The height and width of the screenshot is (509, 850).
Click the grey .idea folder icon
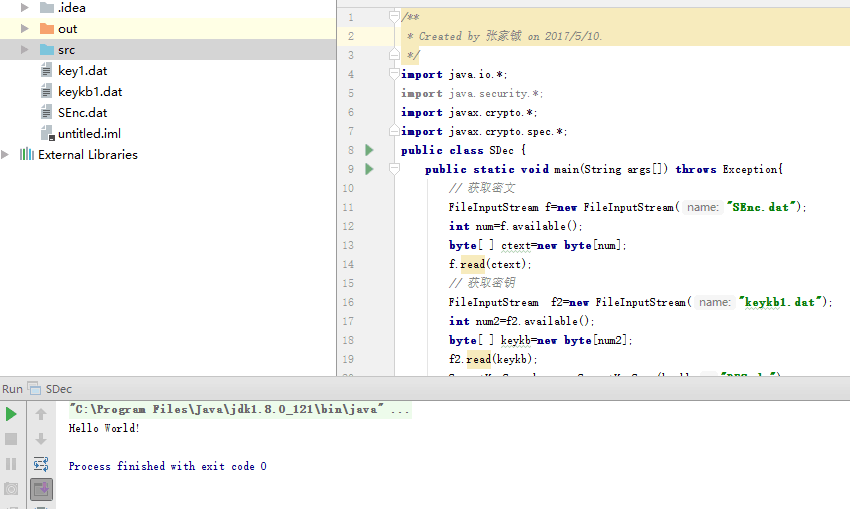[47, 8]
